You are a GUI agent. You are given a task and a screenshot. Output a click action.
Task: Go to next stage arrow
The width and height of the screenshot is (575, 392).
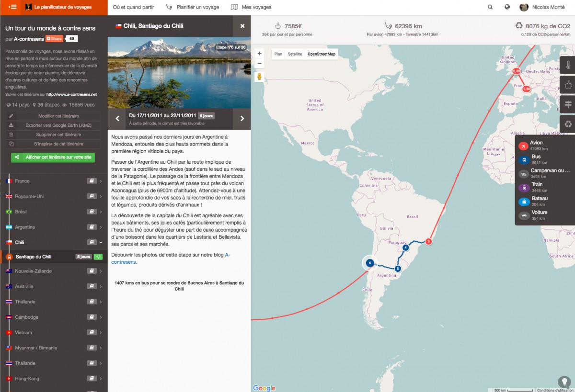(x=242, y=119)
